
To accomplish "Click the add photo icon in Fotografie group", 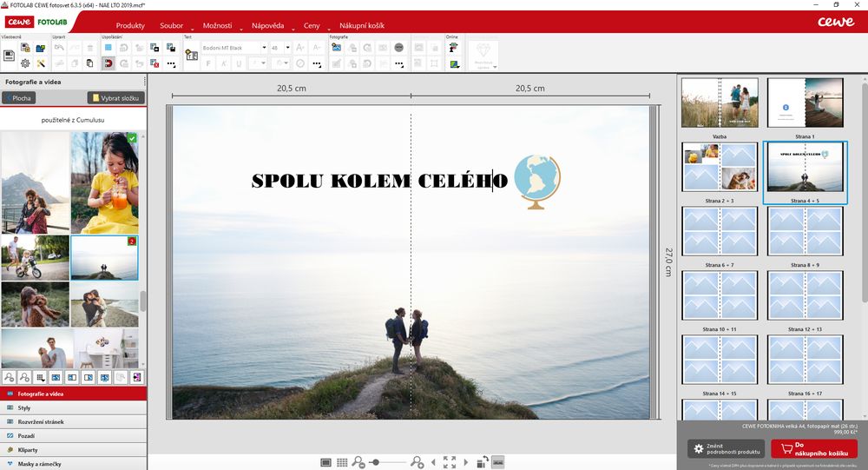I will click(336, 48).
